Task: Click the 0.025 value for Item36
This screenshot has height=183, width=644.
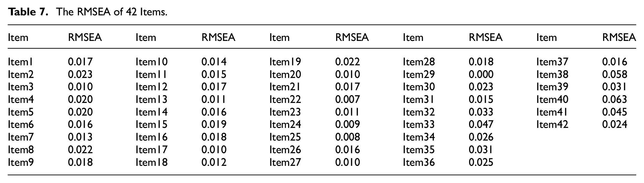Action: (481, 162)
